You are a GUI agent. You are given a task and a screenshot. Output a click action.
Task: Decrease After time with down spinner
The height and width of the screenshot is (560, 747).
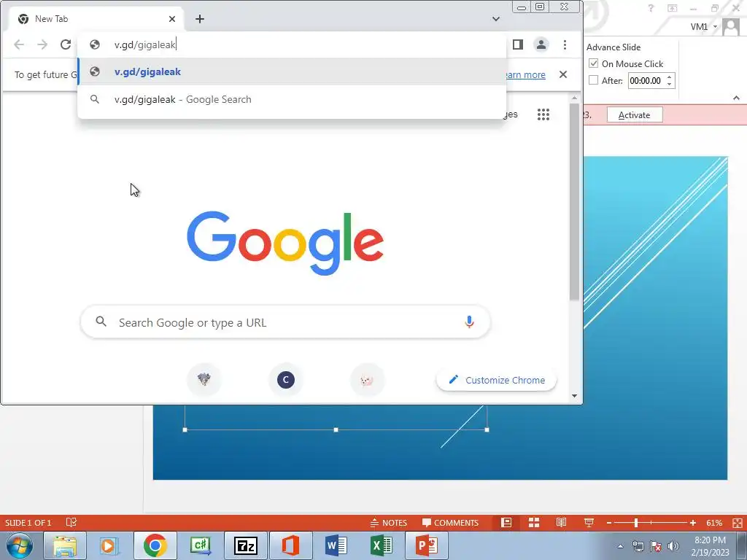coord(670,85)
